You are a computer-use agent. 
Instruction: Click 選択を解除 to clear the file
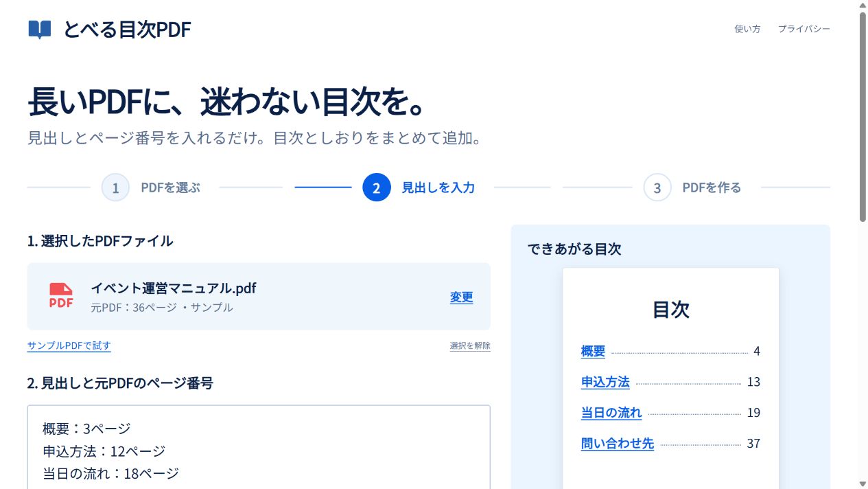pyautogui.click(x=470, y=345)
